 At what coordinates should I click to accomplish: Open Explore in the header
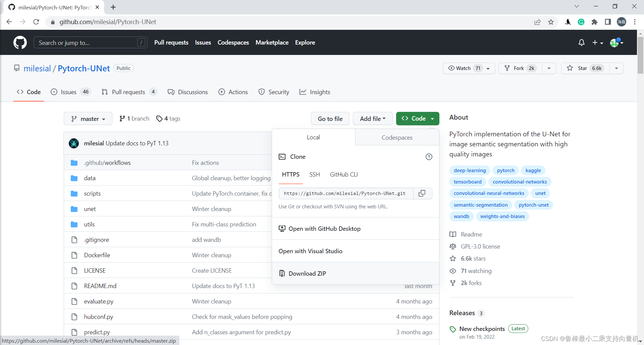[x=305, y=43]
